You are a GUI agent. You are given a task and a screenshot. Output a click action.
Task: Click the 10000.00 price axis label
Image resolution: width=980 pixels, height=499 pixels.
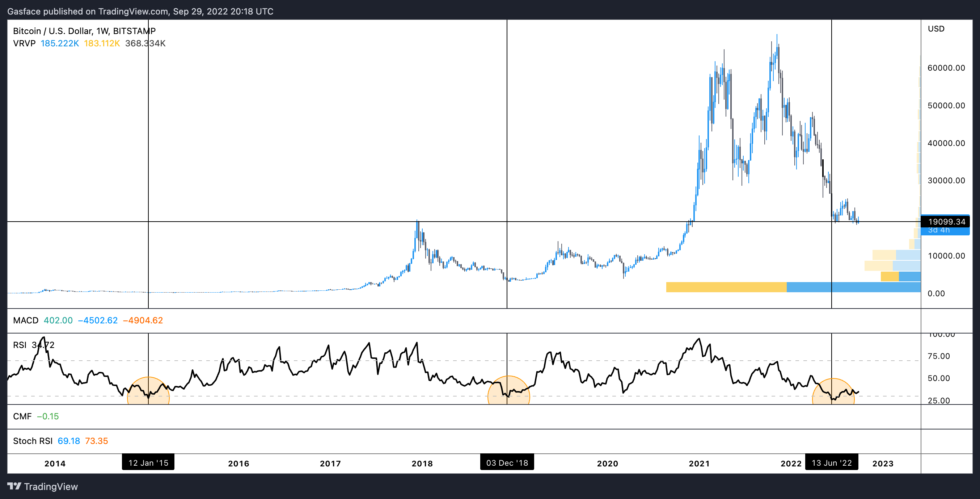click(x=946, y=256)
